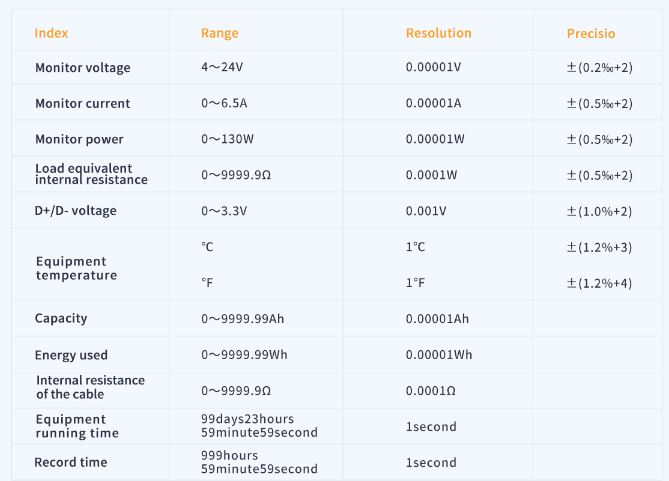
Task: Select the Equipment temperature row label
Action: coord(76,268)
